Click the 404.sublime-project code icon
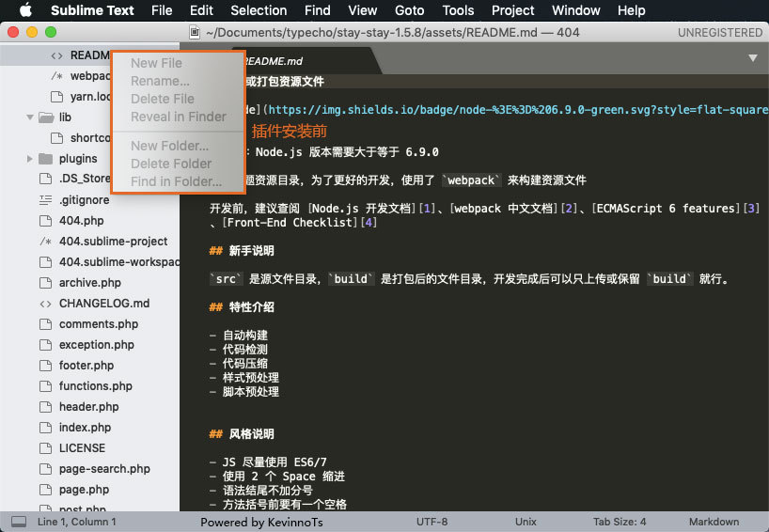 click(x=46, y=242)
